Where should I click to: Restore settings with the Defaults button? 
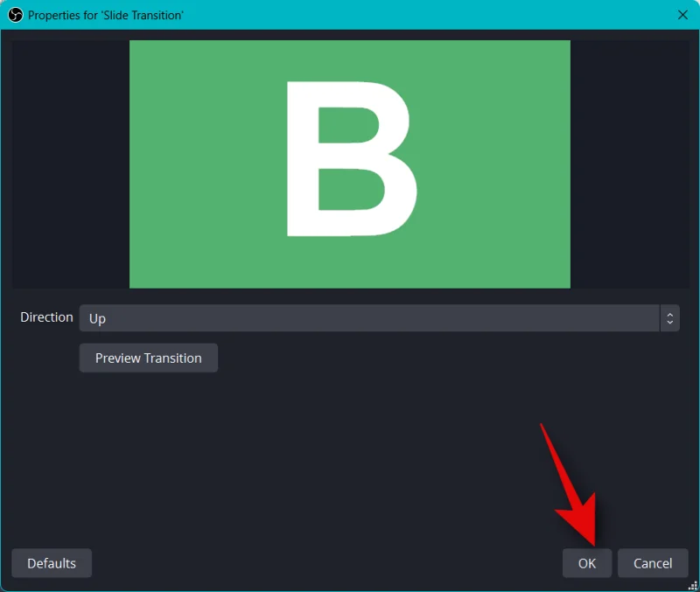(x=52, y=563)
